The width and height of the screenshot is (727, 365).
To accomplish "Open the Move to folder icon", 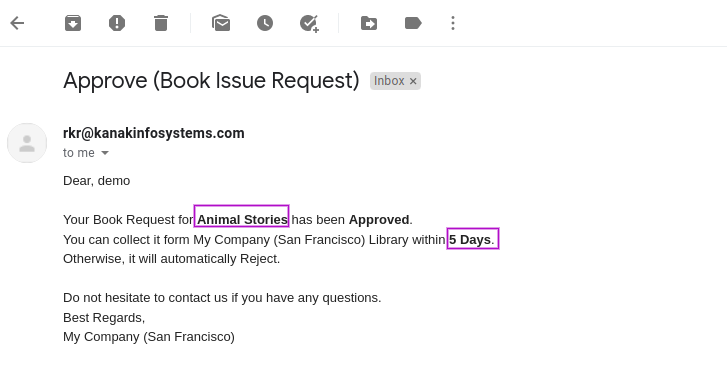I will [369, 23].
